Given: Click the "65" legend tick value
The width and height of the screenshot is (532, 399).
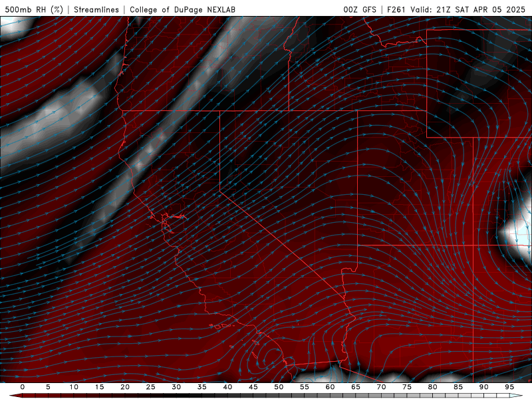Looking at the screenshot, I should 356,387.
